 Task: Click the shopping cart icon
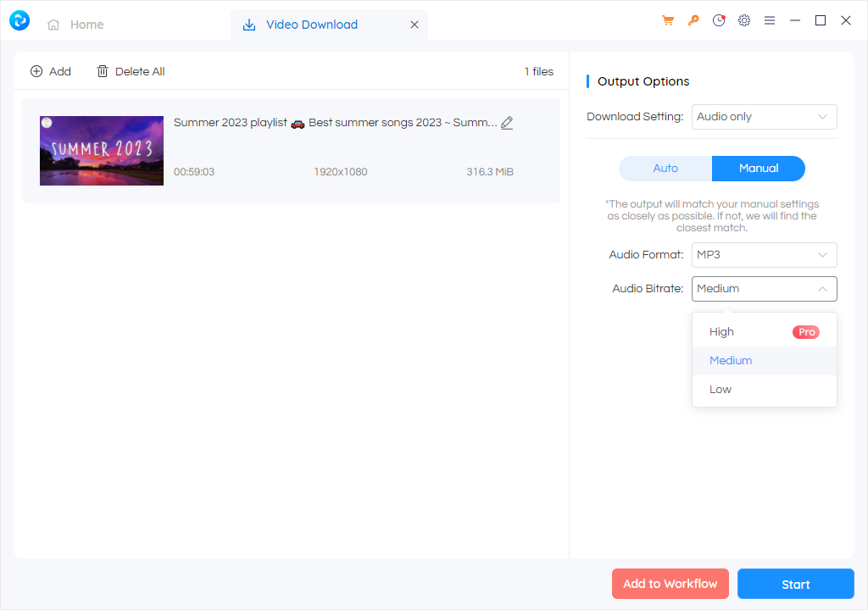668,21
